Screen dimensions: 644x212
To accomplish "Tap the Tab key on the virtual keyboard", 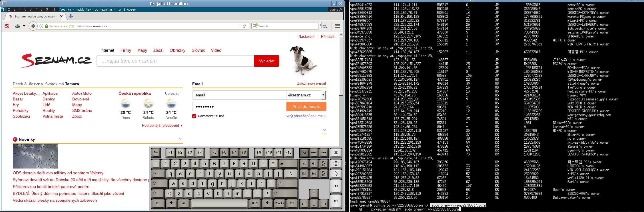I will click(x=158, y=173).
